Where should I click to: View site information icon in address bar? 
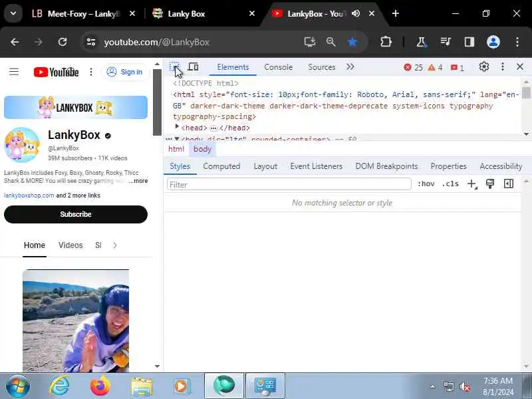pyautogui.click(x=91, y=42)
